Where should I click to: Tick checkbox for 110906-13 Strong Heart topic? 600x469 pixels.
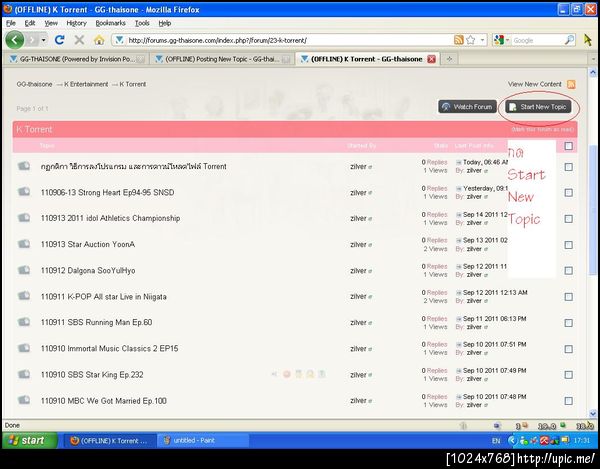click(569, 193)
